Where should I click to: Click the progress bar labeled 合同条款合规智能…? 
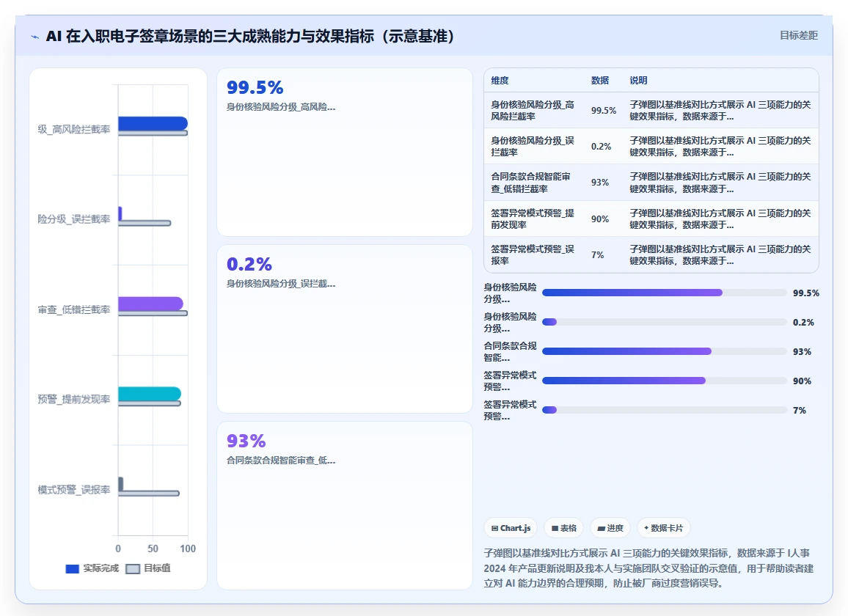(x=664, y=351)
